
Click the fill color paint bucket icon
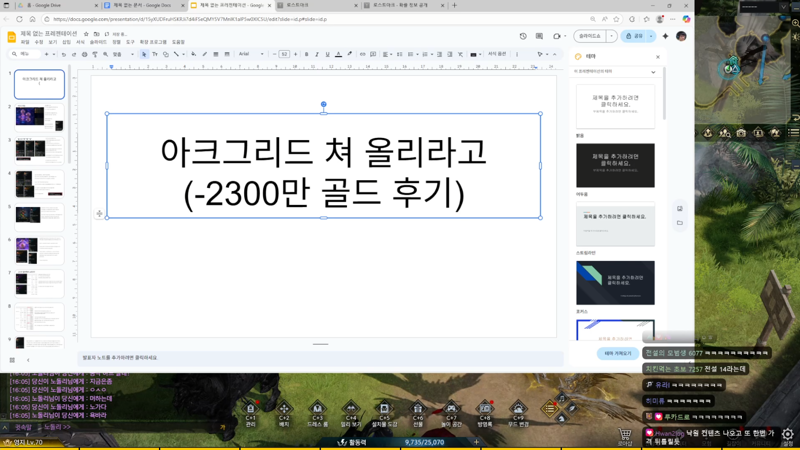tap(193, 54)
